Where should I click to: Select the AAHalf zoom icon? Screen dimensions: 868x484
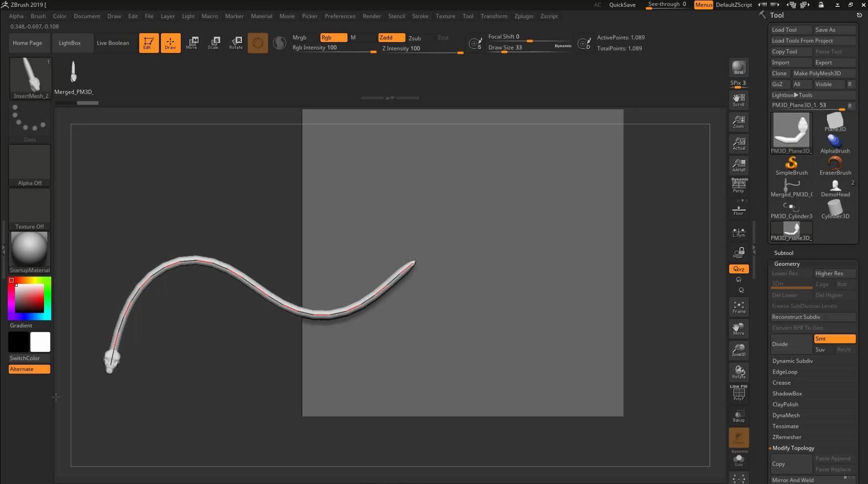pos(738,165)
